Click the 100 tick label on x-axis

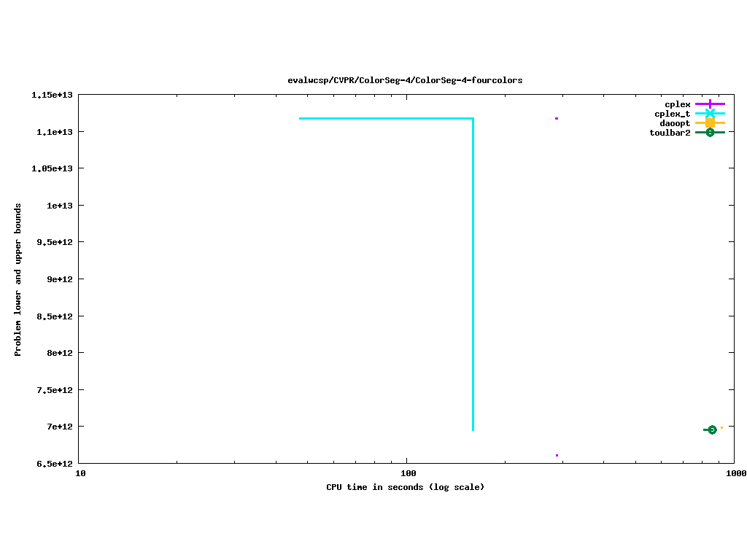pos(407,472)
